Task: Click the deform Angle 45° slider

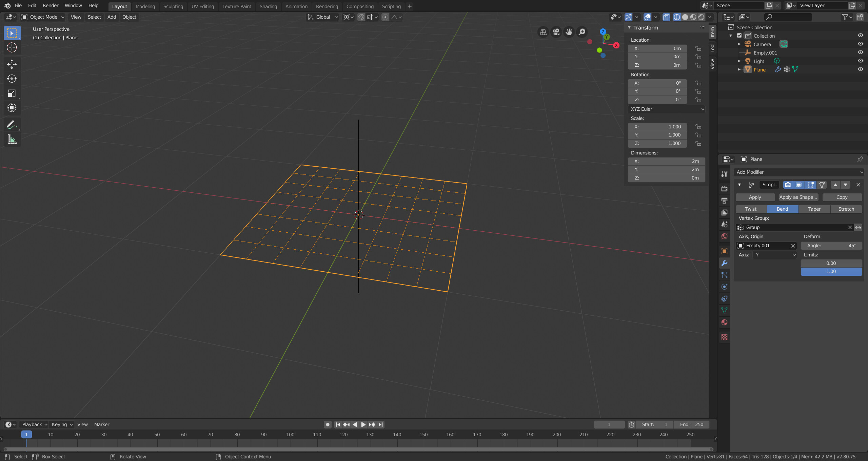Action: [x=831, y=246]
